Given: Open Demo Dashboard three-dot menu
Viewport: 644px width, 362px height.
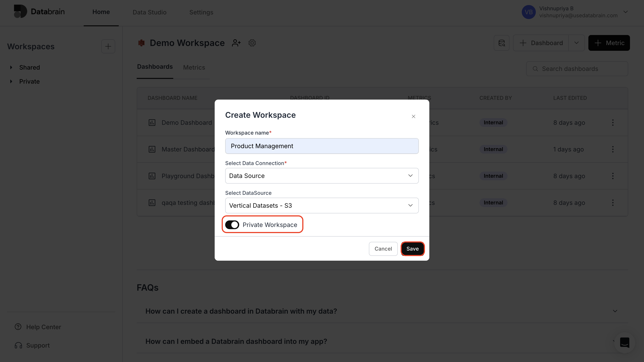Looking at the screenshot, I should [x=613, y=123].
